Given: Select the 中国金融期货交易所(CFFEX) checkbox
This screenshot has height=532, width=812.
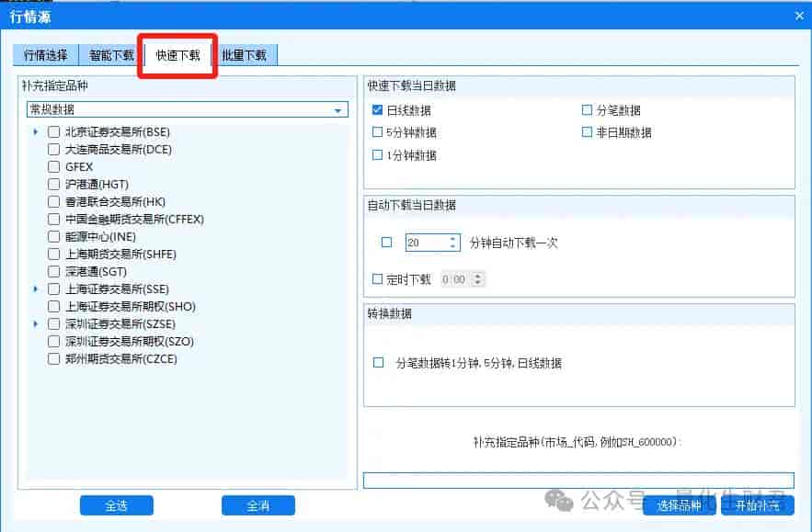Looking at the screenshot, I should (53, 220).
